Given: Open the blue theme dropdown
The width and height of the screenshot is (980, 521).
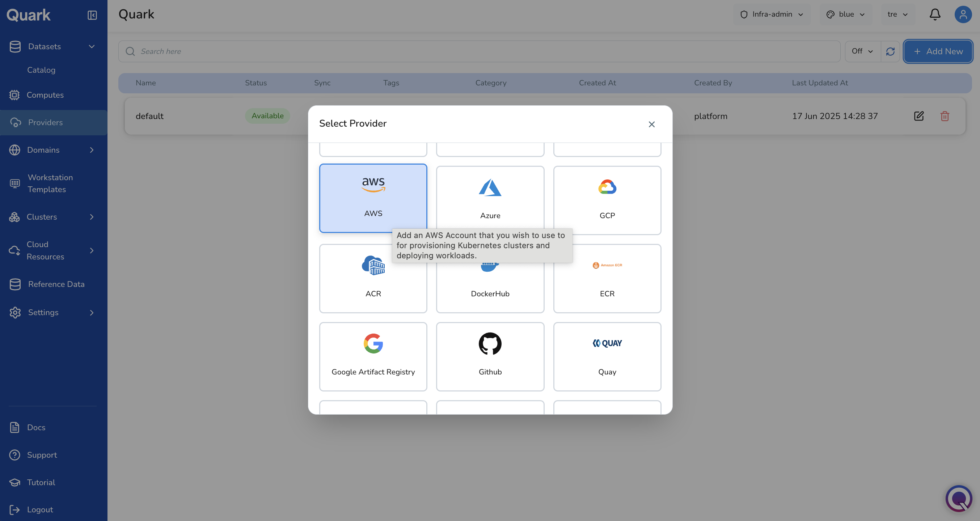Looking at the screenshot, I should coord(846,14).
